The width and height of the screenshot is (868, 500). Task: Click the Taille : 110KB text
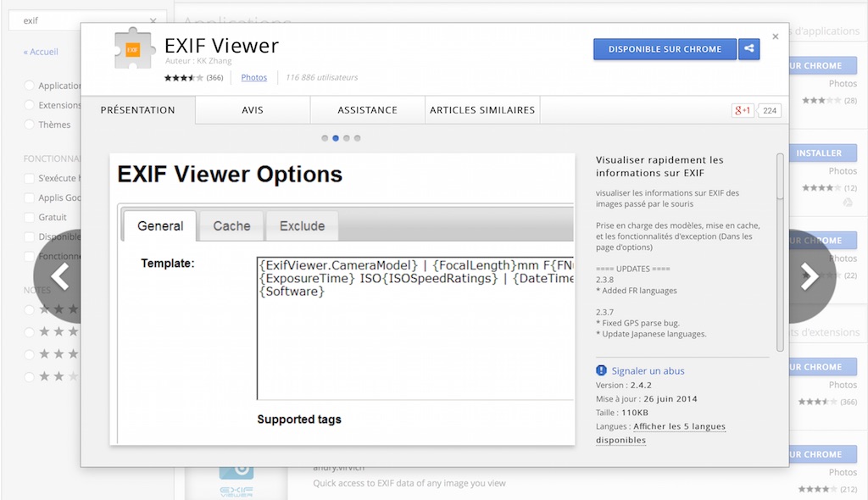pyautogui.click(x=621, y=413)
